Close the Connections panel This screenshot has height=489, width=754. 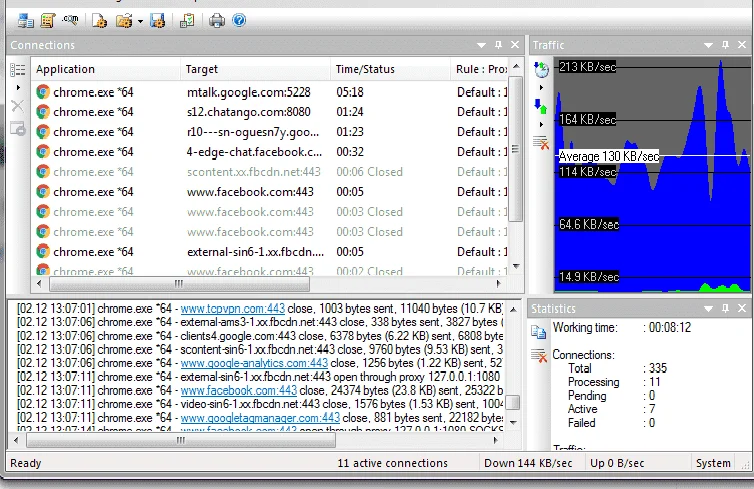point(515,45)
